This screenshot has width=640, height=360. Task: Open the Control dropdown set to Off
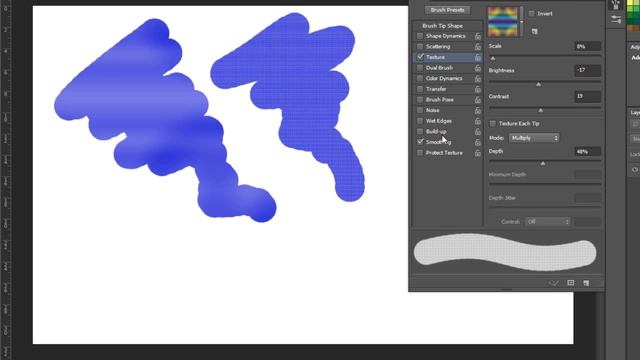(547, 222)
